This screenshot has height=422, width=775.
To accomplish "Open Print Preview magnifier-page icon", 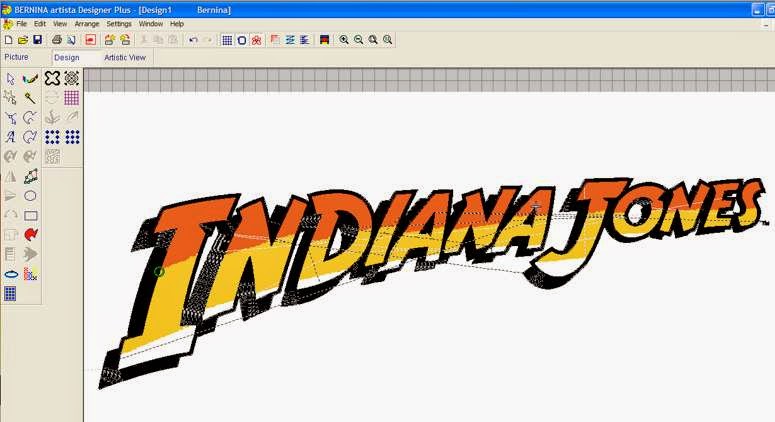I will pyautogui.click(x=71, y=40).
